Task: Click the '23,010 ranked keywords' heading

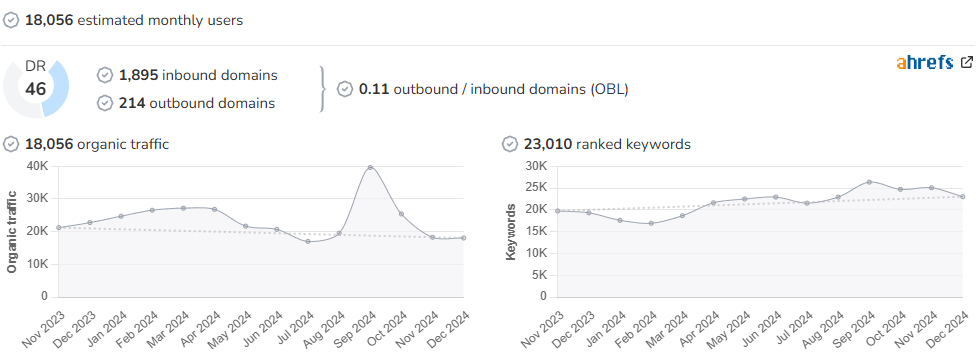Action: [x=608, y=144]
